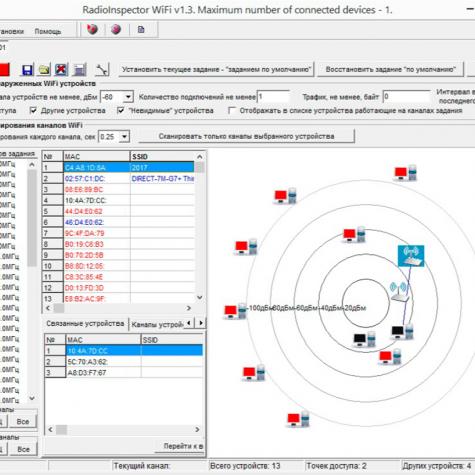Image resolution: width=475 pixels, height=475 pixels.
Task: Select the red computer at radar's top-right corner
Action: 405,173
